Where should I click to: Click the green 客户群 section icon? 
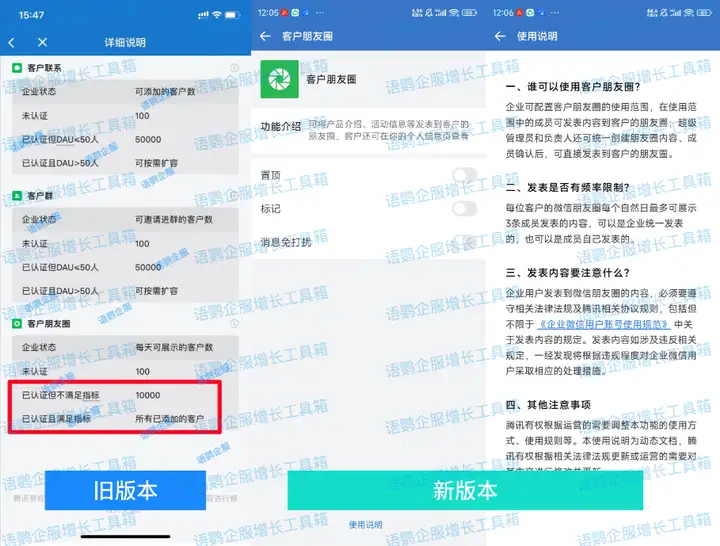pyautogui.click(x=18, y=196)
